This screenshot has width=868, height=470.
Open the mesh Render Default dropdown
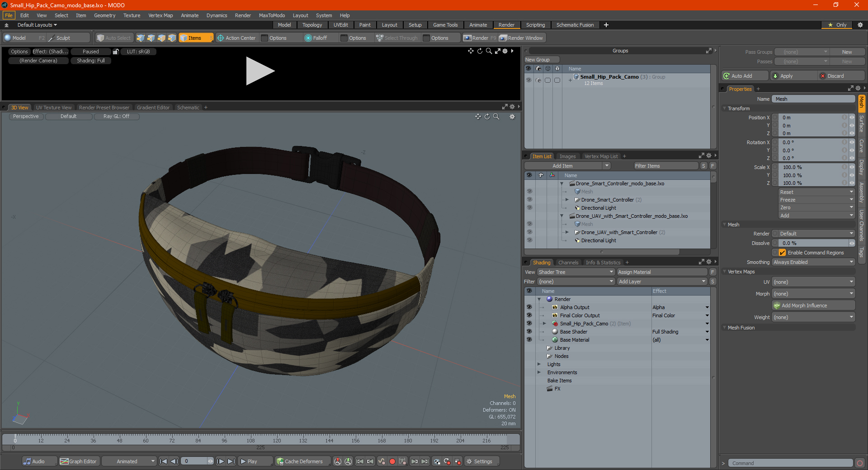point(816,234)
